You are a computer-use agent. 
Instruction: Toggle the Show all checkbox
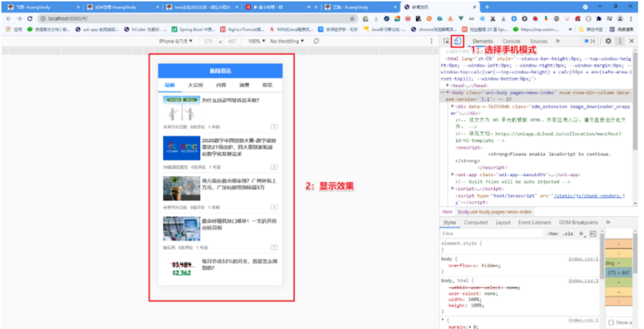click(611, 323)
